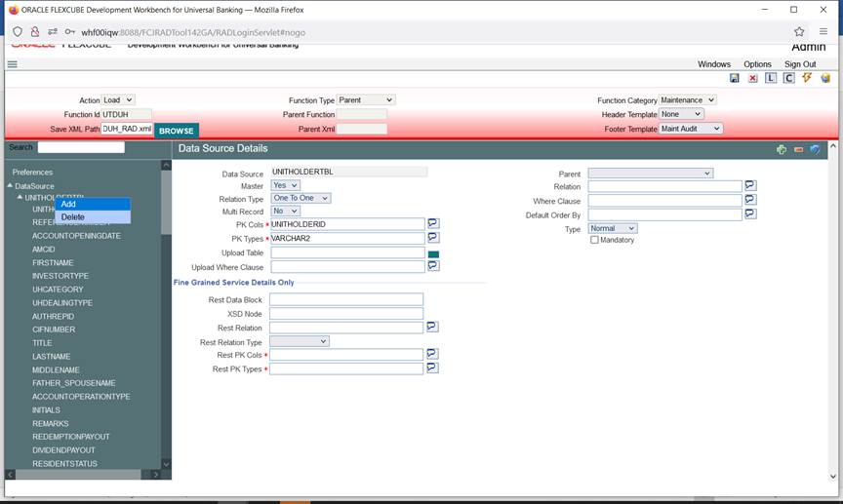Open the Function Type dropdown
Image resolution: width=843 pixels, height=504 pixels.
click(366, 100)
